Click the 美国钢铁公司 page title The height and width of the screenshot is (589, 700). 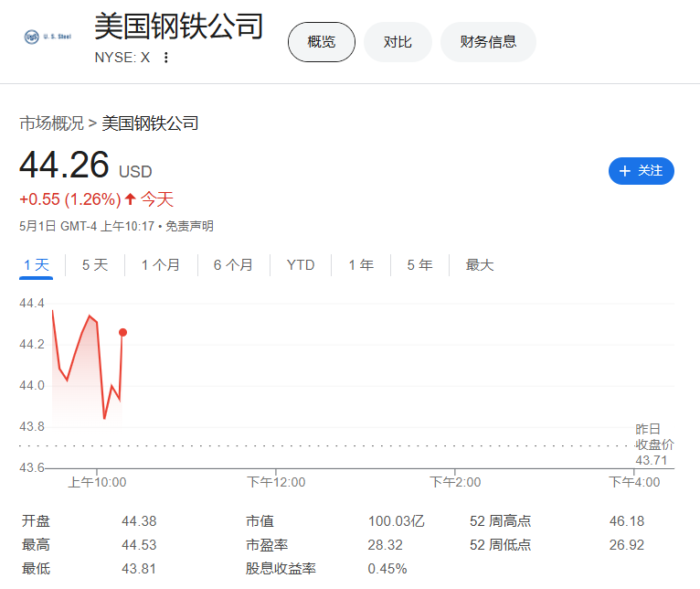[178, 27]
